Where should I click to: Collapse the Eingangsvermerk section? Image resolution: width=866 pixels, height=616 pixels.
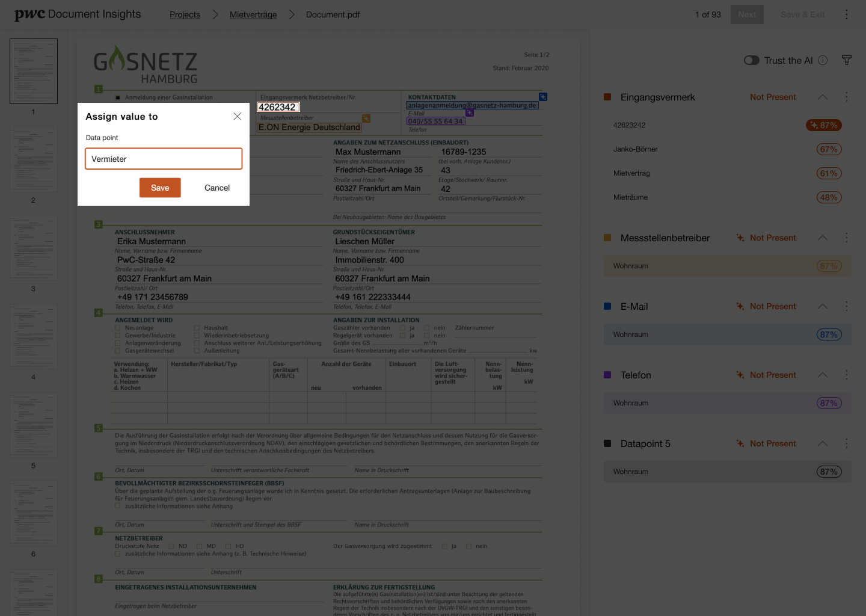click(x=823, y=97)
